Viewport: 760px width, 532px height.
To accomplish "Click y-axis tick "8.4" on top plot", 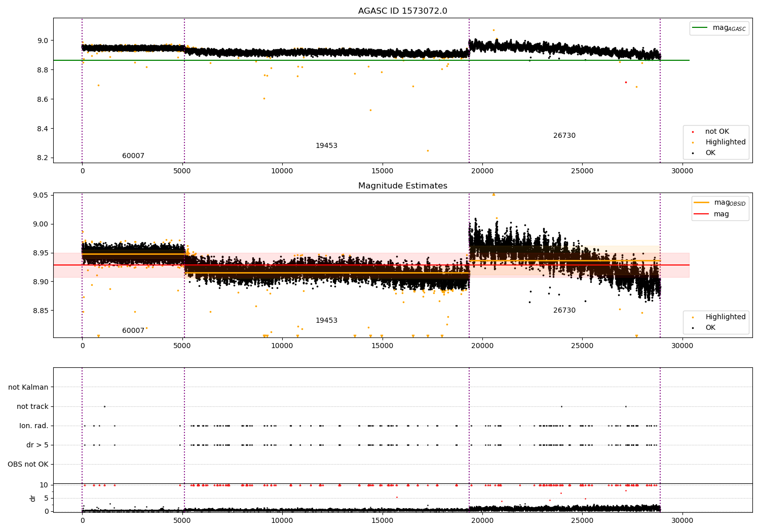I will [43, 129].
